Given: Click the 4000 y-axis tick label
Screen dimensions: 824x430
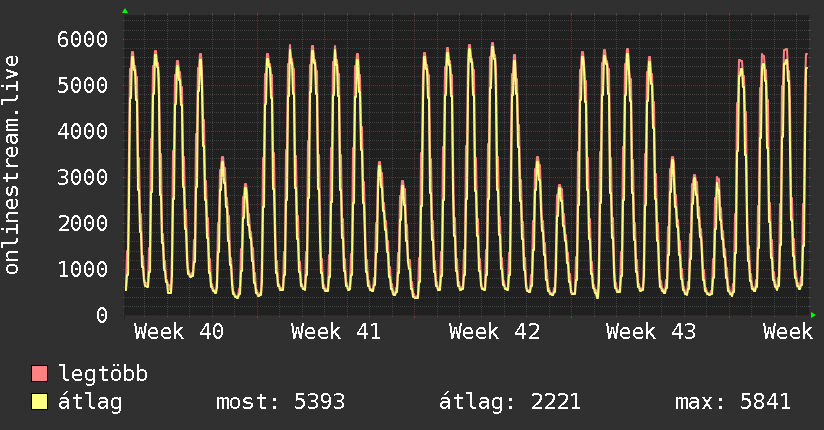Looking at the screenshot, I should (x=83, y=131).
